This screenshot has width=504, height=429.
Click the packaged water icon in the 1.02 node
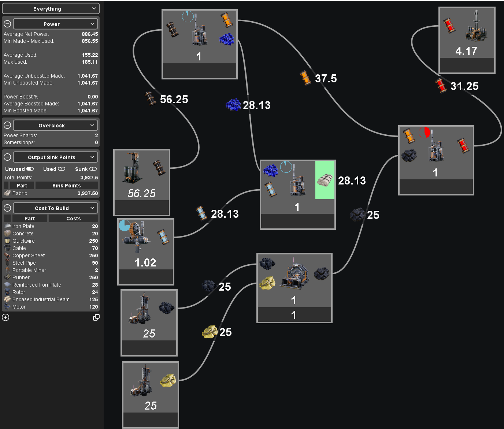coord(163,237)
